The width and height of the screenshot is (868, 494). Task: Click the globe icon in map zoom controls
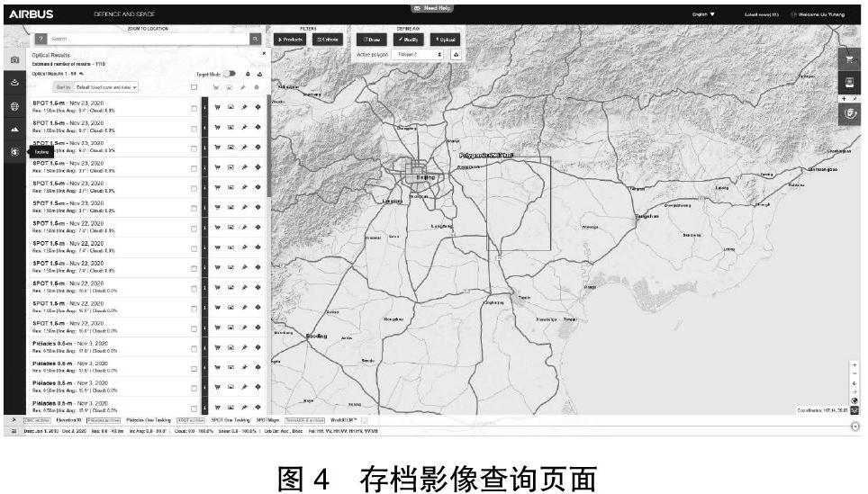click(x=854, y=401)
